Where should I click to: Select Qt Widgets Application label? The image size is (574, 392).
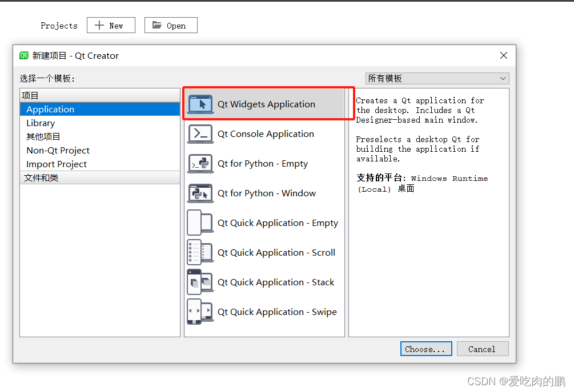tap(266, 104)
